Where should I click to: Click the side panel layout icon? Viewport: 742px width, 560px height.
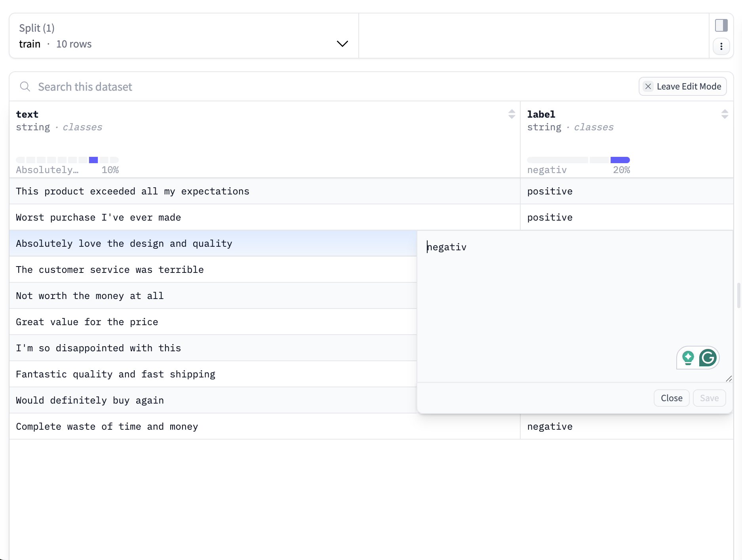721,25
